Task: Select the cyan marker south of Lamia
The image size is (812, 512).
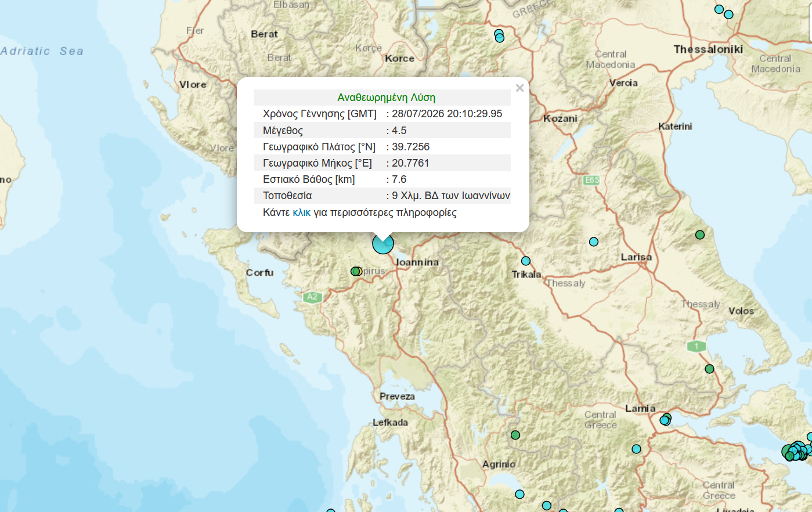Action: 636,449
